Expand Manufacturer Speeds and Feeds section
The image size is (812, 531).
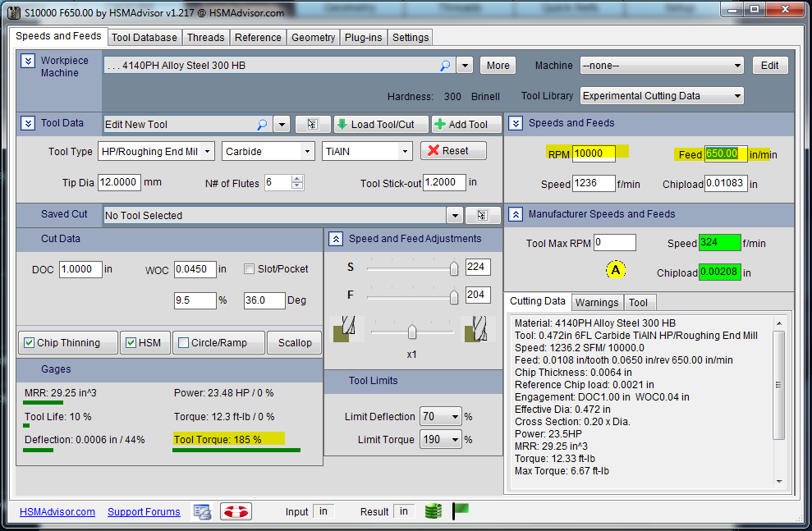click(x=516, y=214)
